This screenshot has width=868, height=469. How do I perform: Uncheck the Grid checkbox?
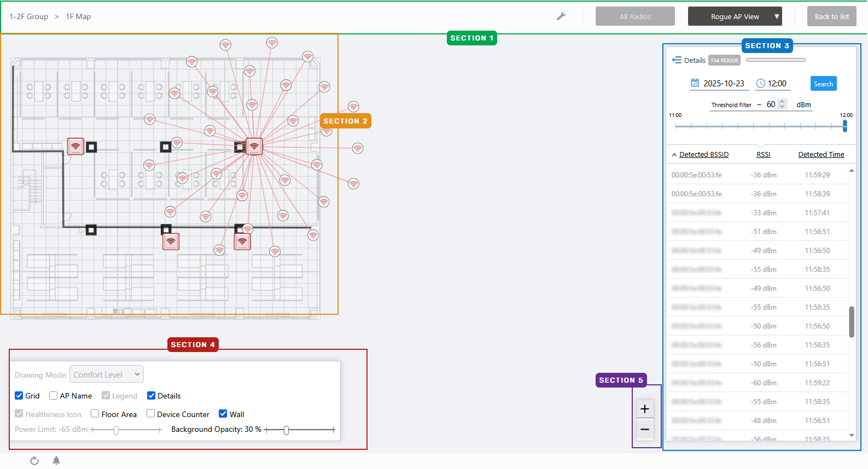tap(19, 396)
